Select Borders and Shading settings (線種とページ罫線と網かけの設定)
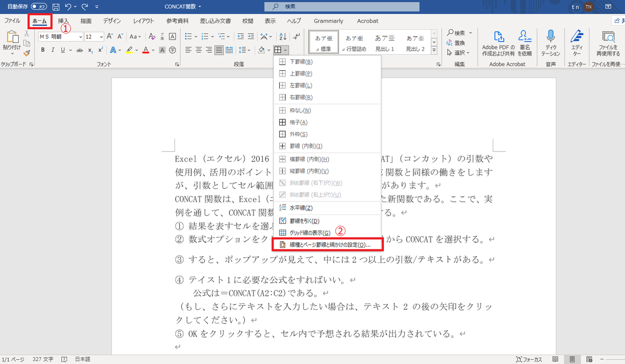625x364 pixels. (328, 244)
